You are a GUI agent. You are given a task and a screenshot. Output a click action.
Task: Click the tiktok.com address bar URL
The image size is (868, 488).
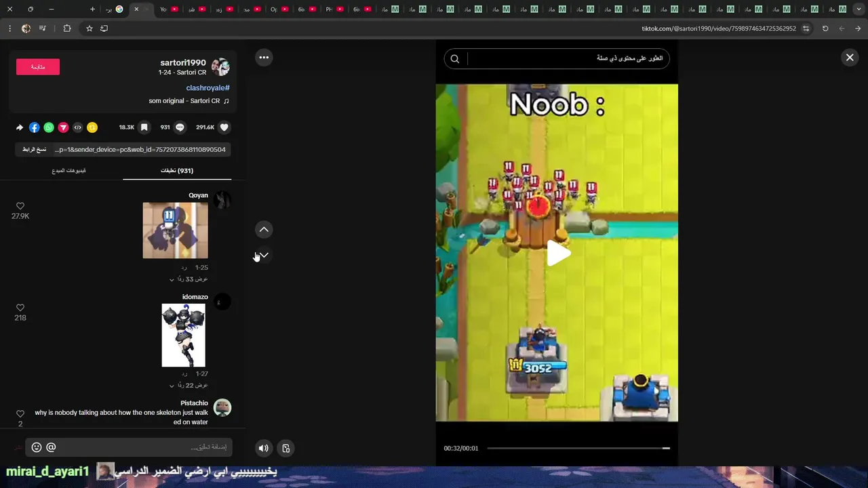719,28
